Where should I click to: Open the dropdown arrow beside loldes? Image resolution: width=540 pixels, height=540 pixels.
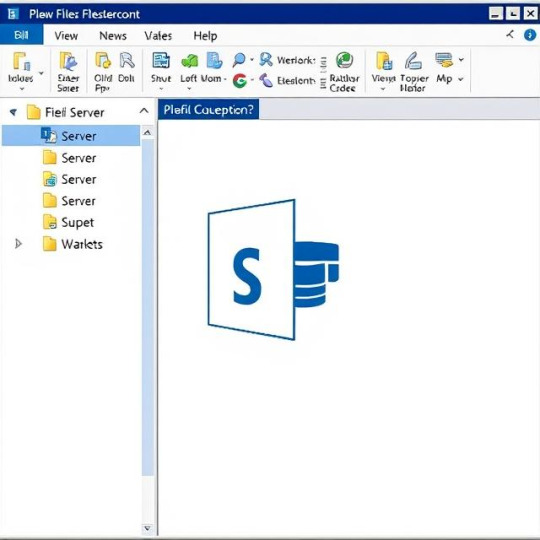coord(41,73)
